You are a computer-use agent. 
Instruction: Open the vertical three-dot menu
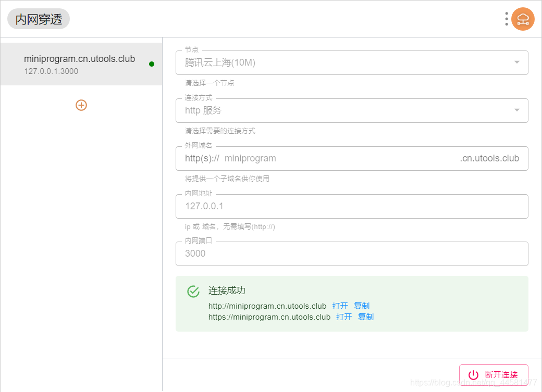coord(506,19)
